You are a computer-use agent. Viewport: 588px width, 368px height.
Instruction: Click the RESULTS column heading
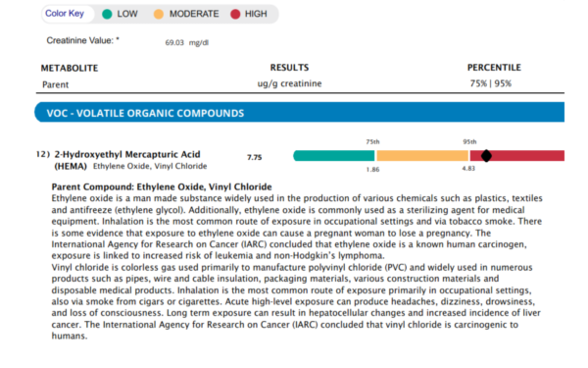(289, 68)
